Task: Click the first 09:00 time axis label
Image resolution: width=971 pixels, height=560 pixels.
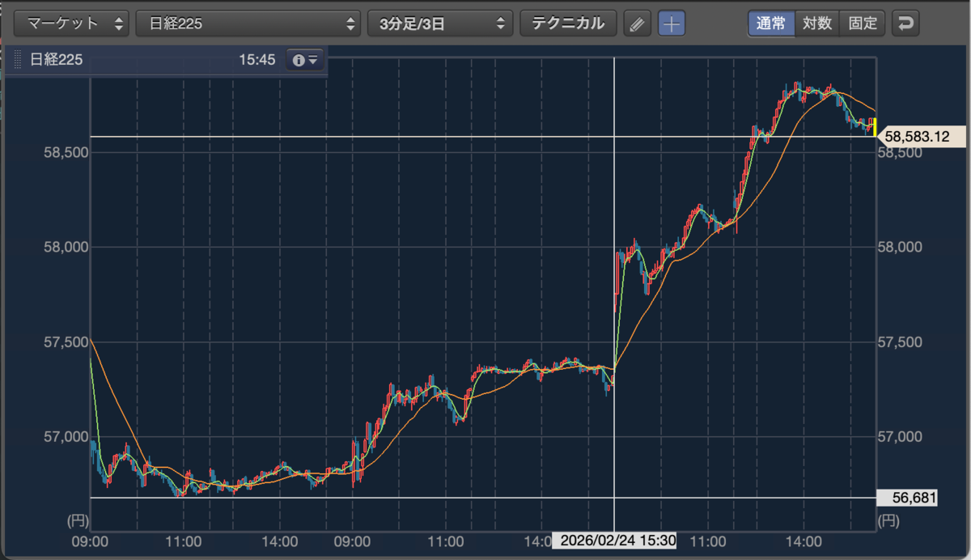Action: coord(91,541)
